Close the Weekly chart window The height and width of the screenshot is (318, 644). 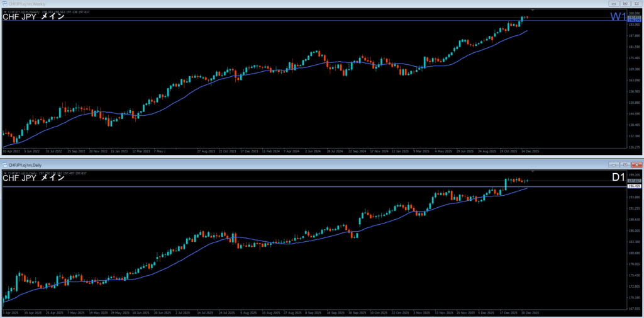pyautogui.click(x=636, y=4)
